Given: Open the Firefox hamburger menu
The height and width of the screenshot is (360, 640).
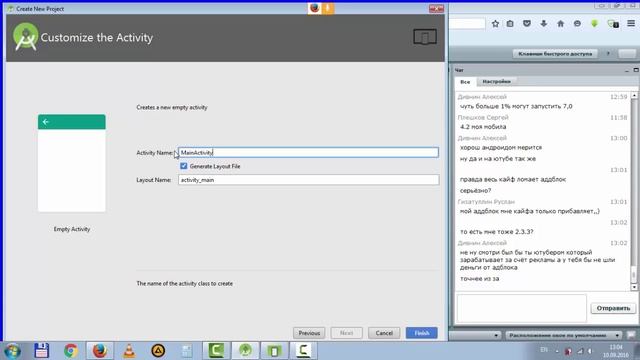Looking at the screenshot, I should (x=631, y=24).
